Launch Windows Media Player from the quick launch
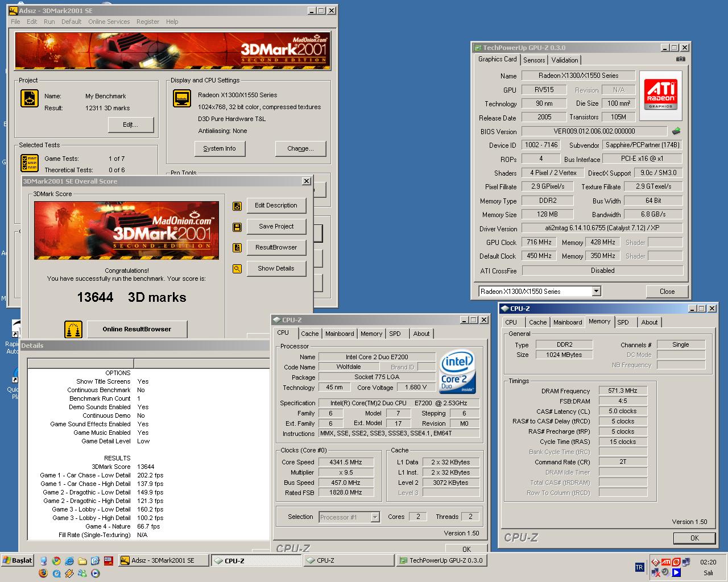The image size is (728, 582). coord(95,573)
